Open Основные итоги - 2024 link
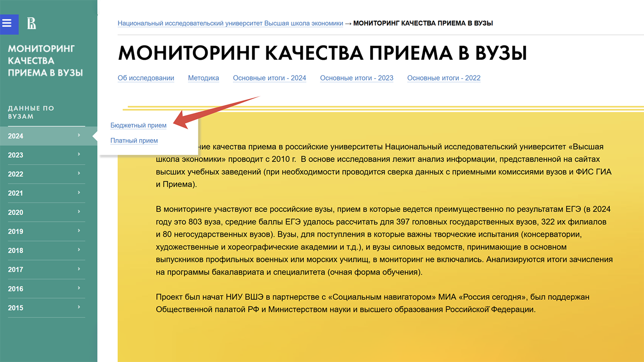Screen dimensions: 644x362 pyautogui.click(x=269, y=78)
